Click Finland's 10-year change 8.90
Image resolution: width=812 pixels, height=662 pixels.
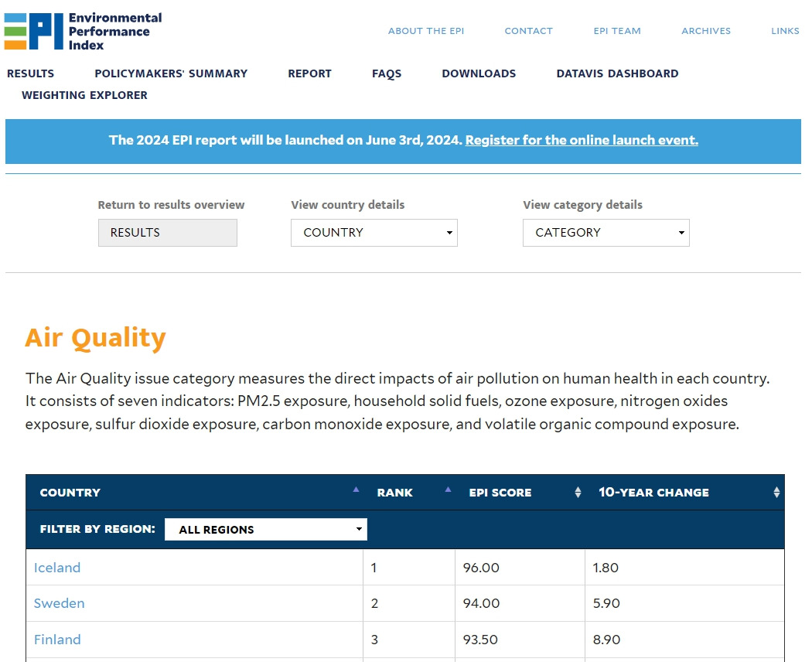[606, 640]
